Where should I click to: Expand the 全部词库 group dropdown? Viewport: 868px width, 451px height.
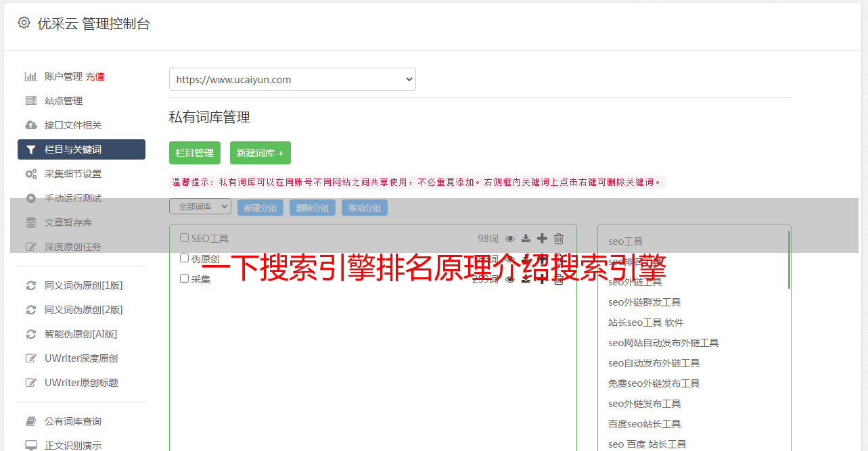[x=200, y=207]
